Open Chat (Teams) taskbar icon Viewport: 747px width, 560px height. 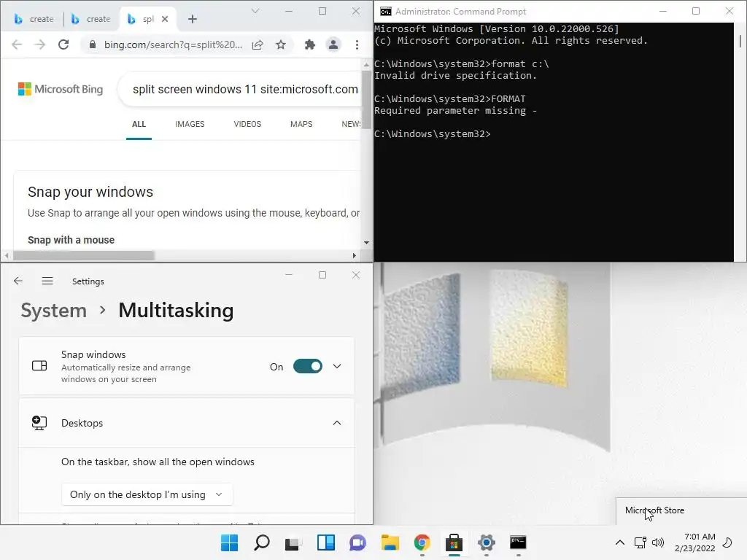pos(357,542)
